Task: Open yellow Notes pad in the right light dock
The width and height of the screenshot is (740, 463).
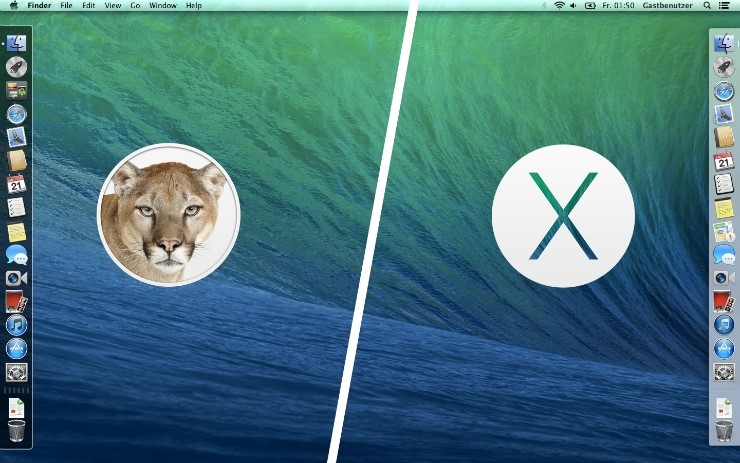Action: pos(724,208)
